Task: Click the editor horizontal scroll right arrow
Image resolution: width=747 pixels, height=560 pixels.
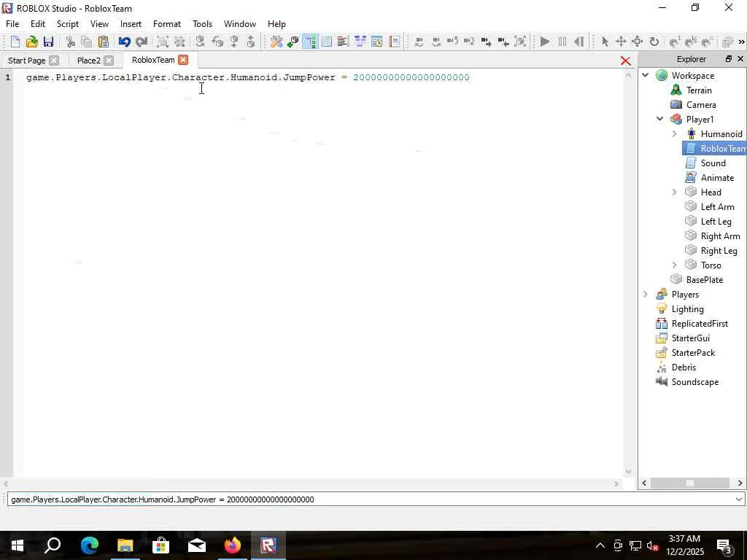Action: tap(616, 483)
